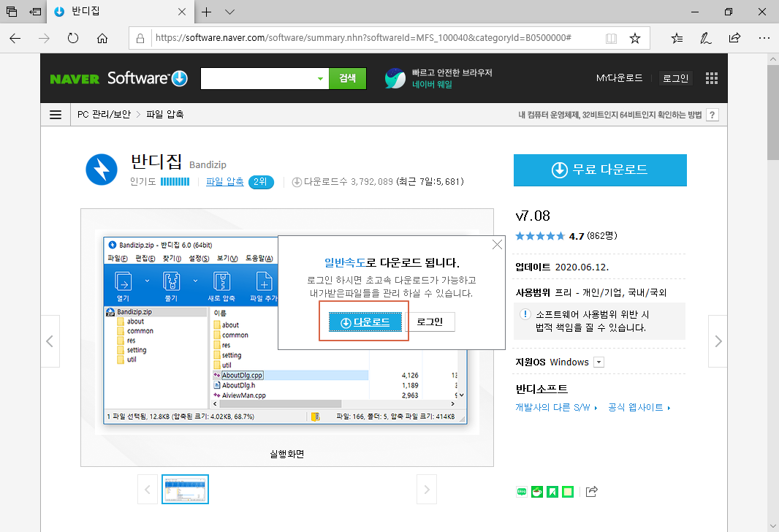Click the set tabs aside icon
The height and width of the screenshot is (532, 779).
click(x=35, y=12)
